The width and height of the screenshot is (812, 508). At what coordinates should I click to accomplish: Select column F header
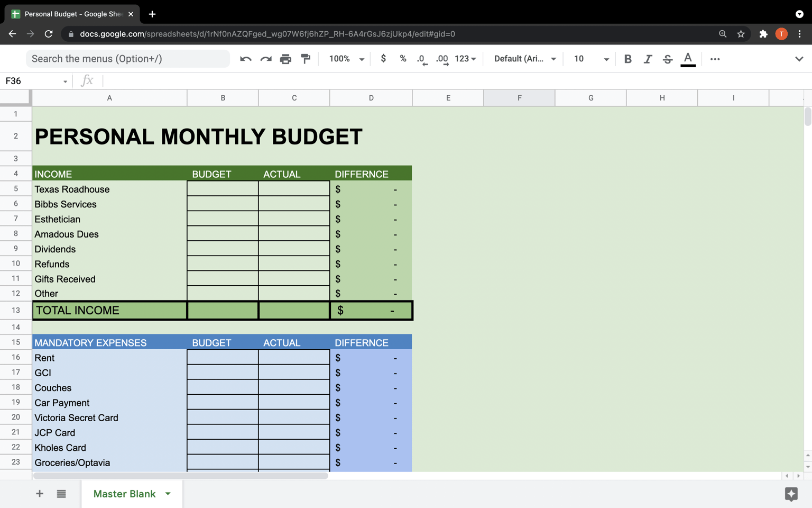coord(519,98)
